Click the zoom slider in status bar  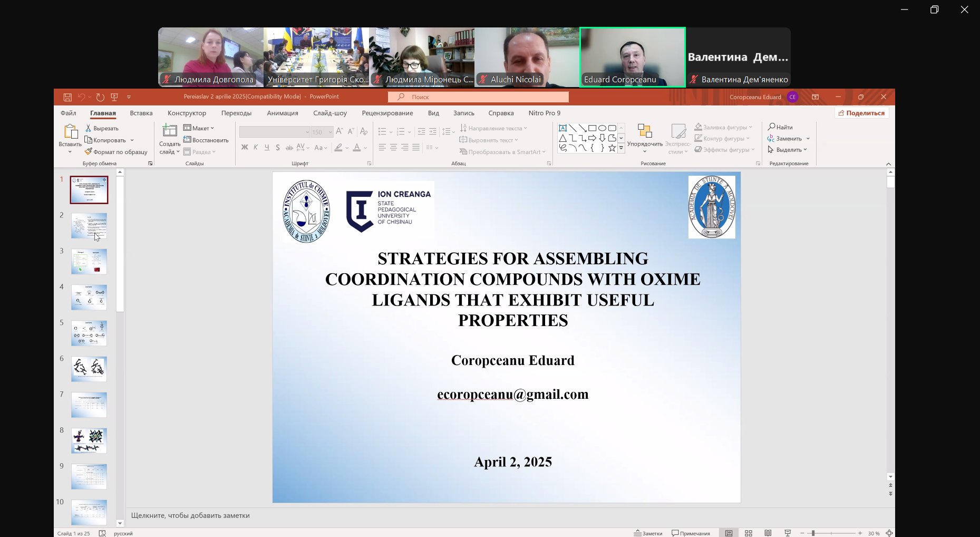(831, 533)
